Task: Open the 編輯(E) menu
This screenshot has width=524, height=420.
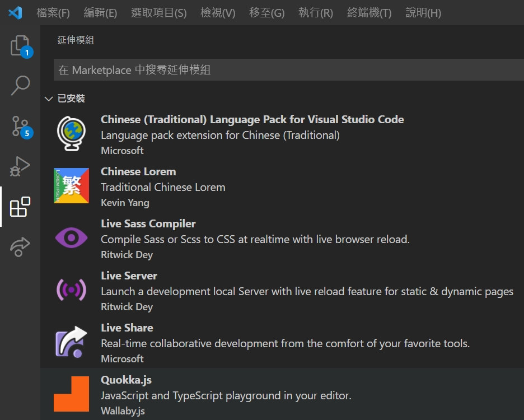Action: tap(100, 13)
